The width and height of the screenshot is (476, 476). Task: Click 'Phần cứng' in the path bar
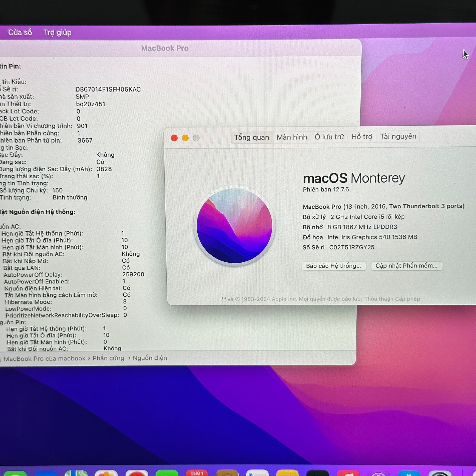coord(108,358)
